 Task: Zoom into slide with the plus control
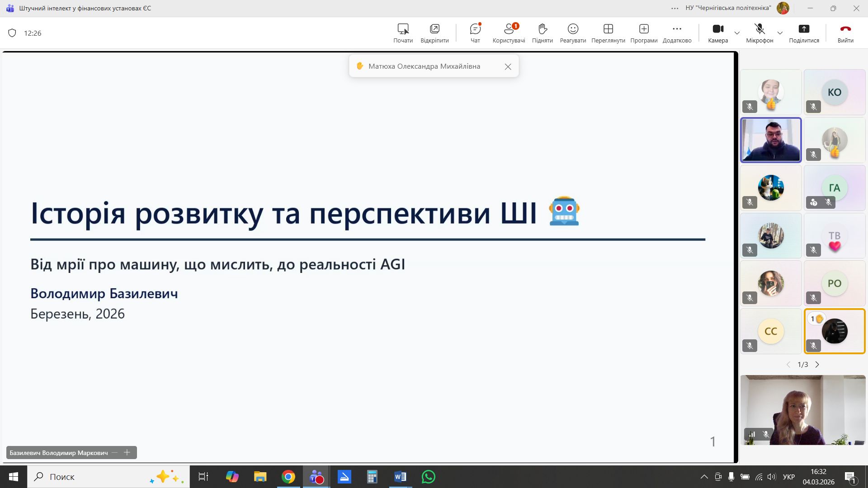click(127, 452)
